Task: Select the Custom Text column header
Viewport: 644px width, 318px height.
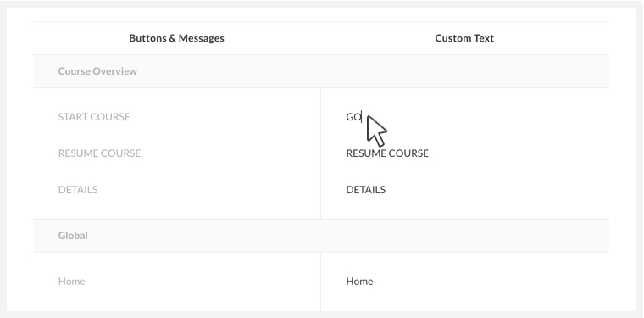Action: click(464, 38)
